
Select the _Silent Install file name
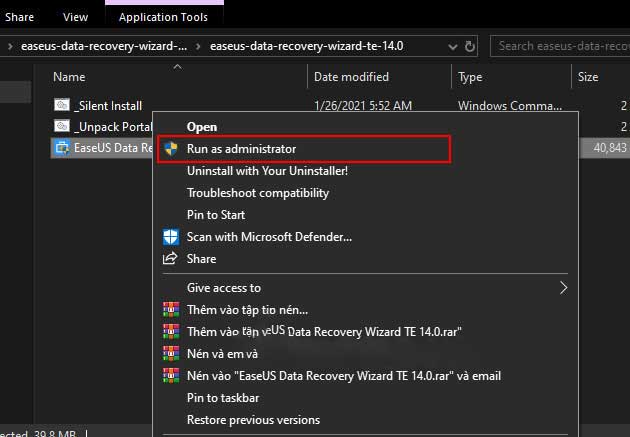(108, 106)
